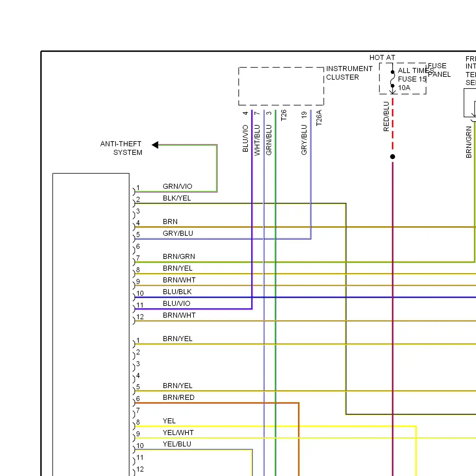476x476 pixels.
Task: Click BRN/YEL label at lower connector pin 1
Action: click(177, 339)
